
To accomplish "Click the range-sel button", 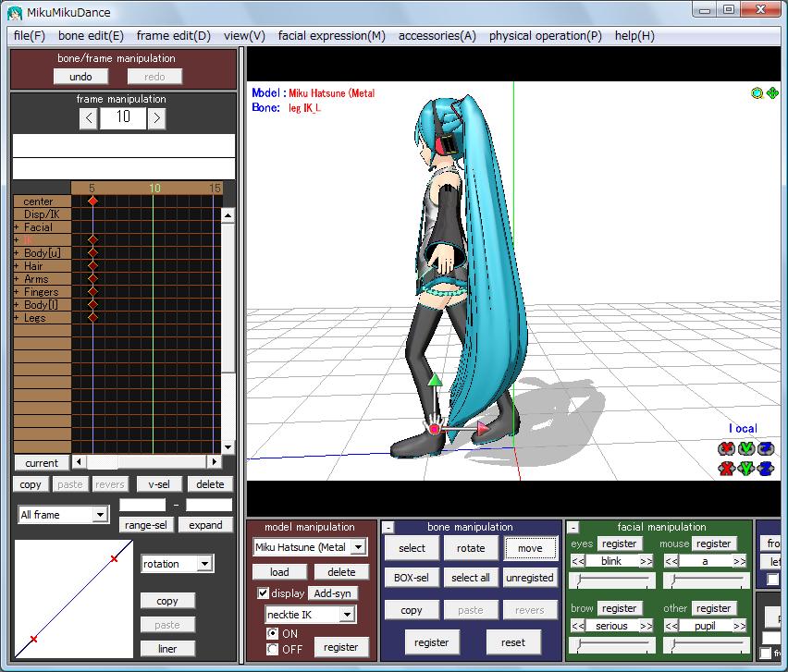I will tap(146, 525).
